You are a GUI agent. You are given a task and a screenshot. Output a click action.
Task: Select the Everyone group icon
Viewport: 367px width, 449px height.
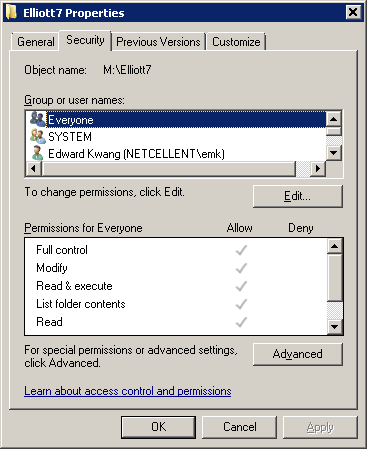click(x=38, y=119)
